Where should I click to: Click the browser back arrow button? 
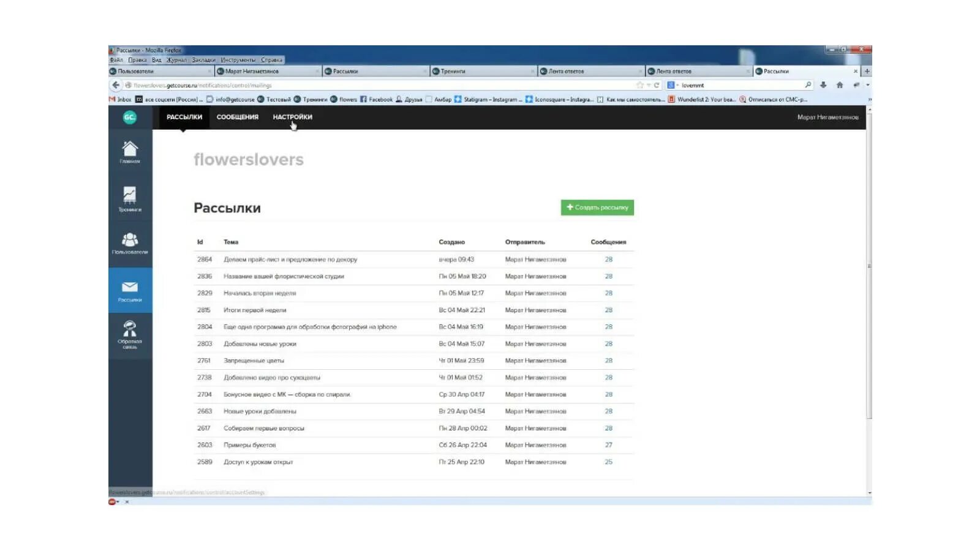tap(116, 85)
